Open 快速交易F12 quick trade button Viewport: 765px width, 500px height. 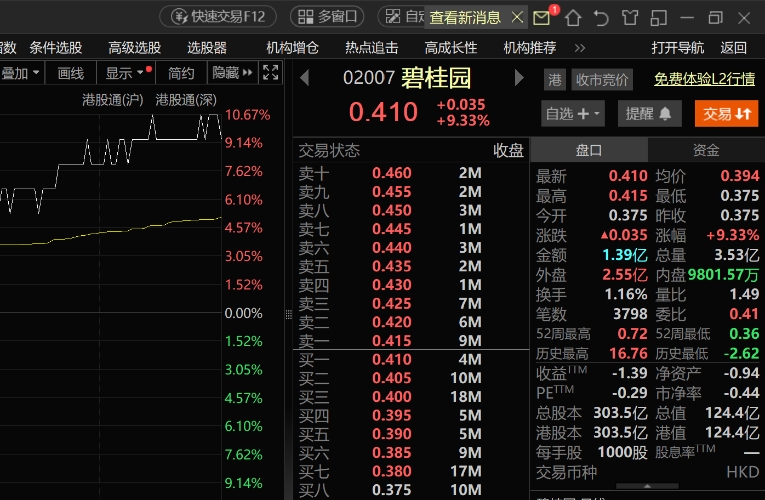(218, 17)
